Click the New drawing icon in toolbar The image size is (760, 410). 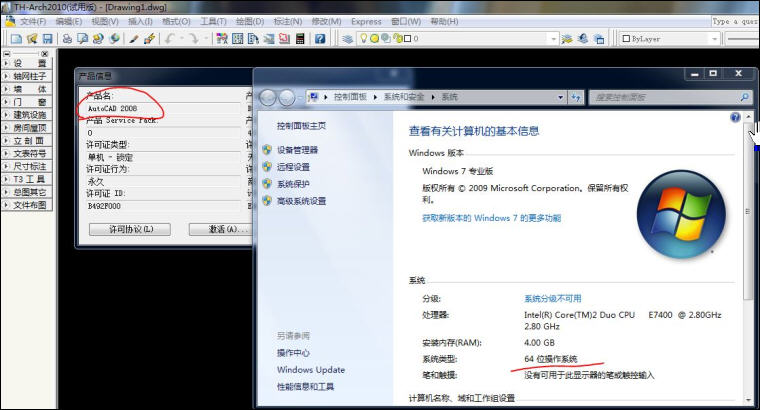(16, 39)
